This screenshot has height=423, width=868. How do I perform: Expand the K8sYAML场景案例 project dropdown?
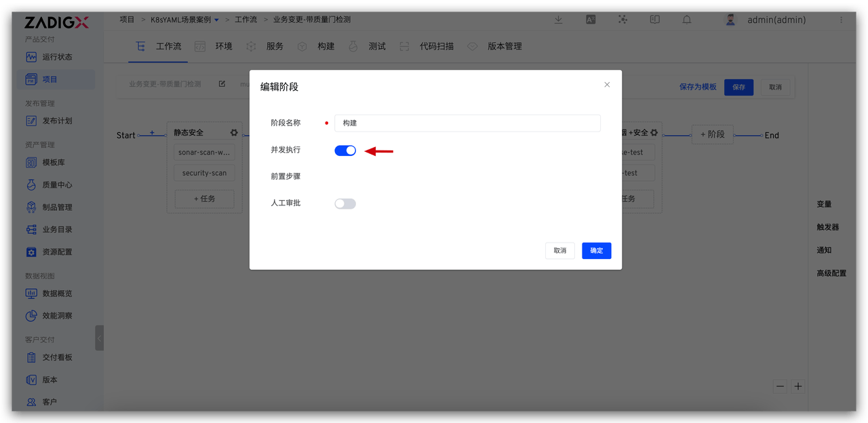click(x=216, y=20)
